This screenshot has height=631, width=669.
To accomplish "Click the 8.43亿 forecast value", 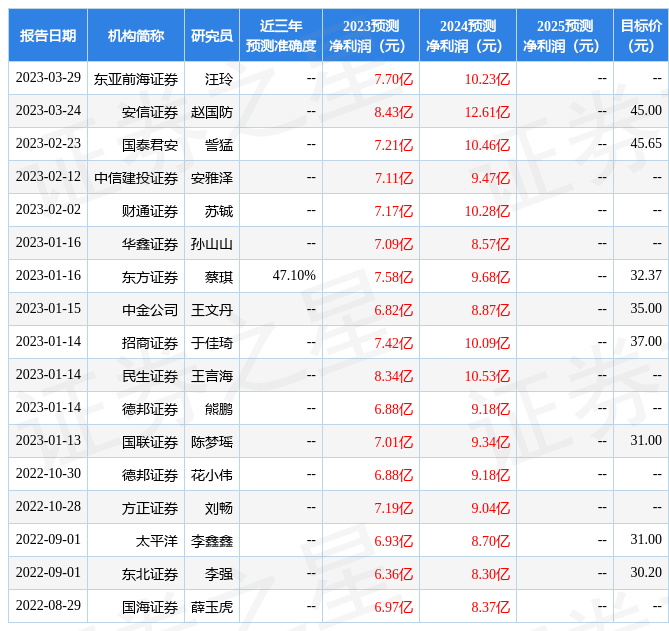I will pyautogui.click(x=393, y=112).
